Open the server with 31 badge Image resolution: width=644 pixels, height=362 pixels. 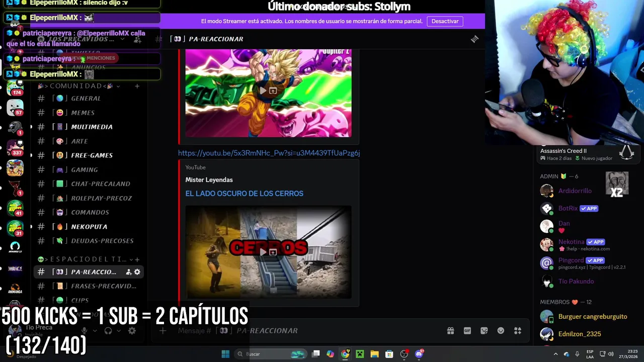[x=15, y=228]
